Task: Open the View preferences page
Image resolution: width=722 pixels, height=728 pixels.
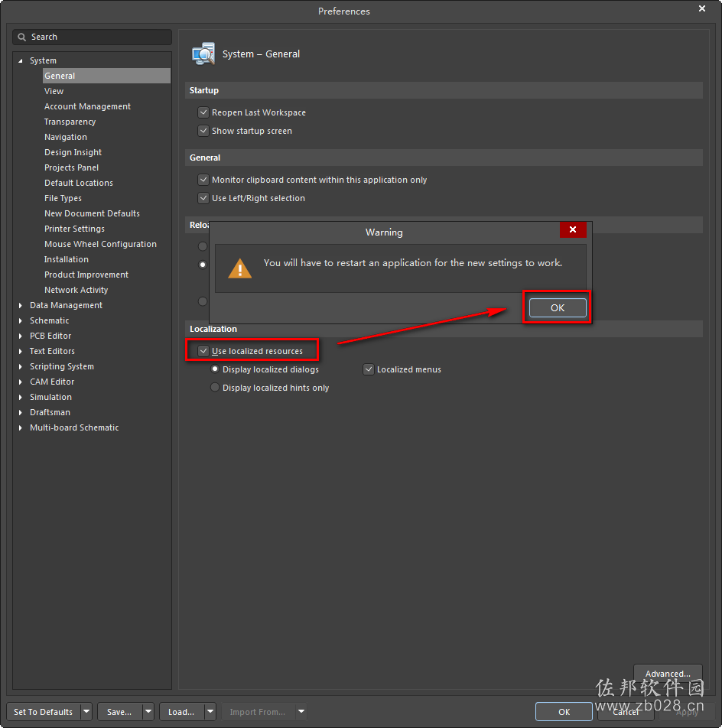Action: [x=54, y=92]
